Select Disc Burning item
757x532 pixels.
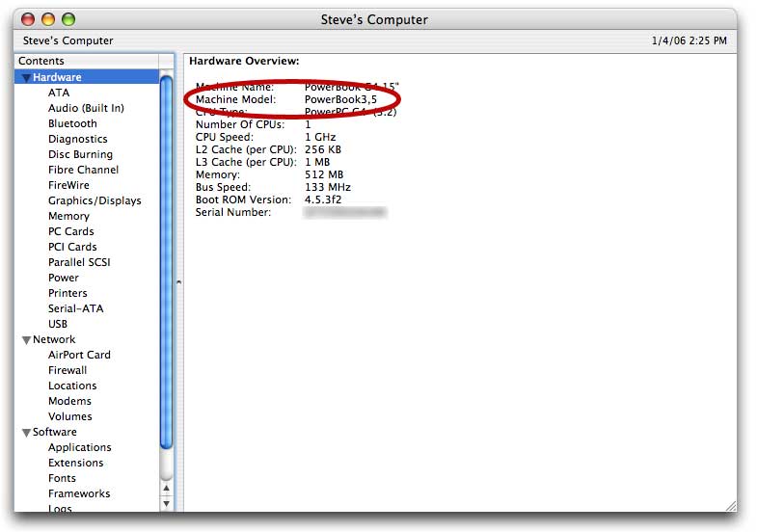click(x=80, y=154)
